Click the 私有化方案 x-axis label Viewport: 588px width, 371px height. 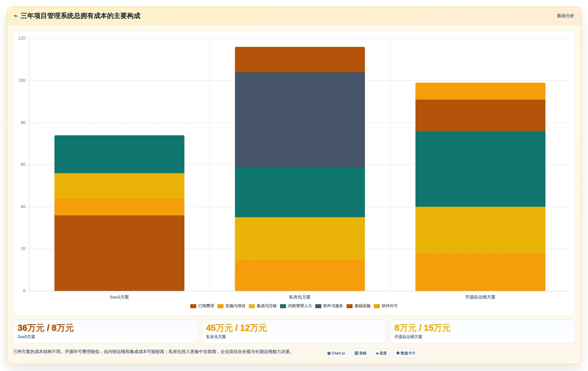(x=300, y=297)
